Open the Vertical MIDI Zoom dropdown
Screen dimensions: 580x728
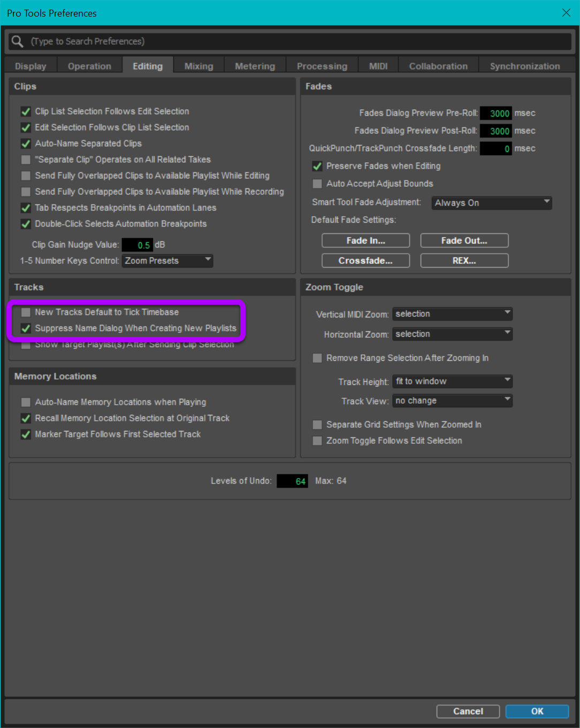pyautogui.click(x=453, y=314)
